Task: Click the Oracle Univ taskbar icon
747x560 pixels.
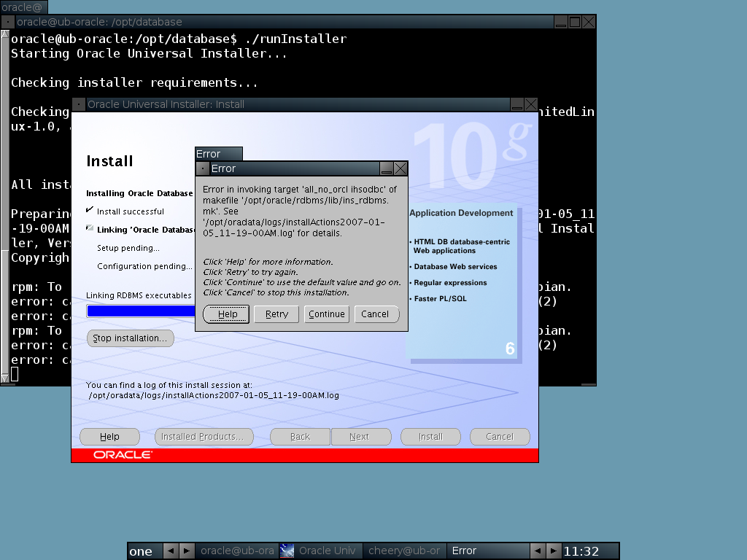Action: [287, 551]
